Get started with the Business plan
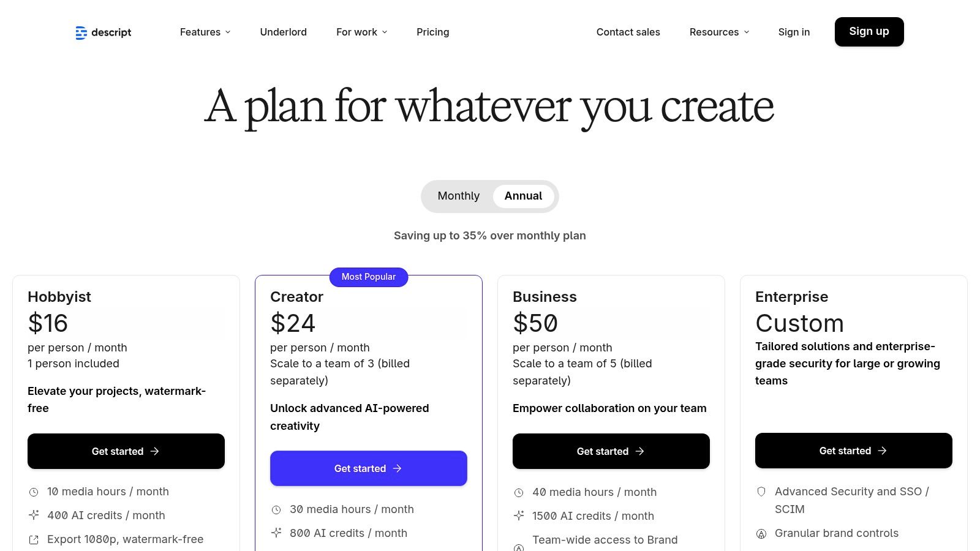 (x=611, y=451)
